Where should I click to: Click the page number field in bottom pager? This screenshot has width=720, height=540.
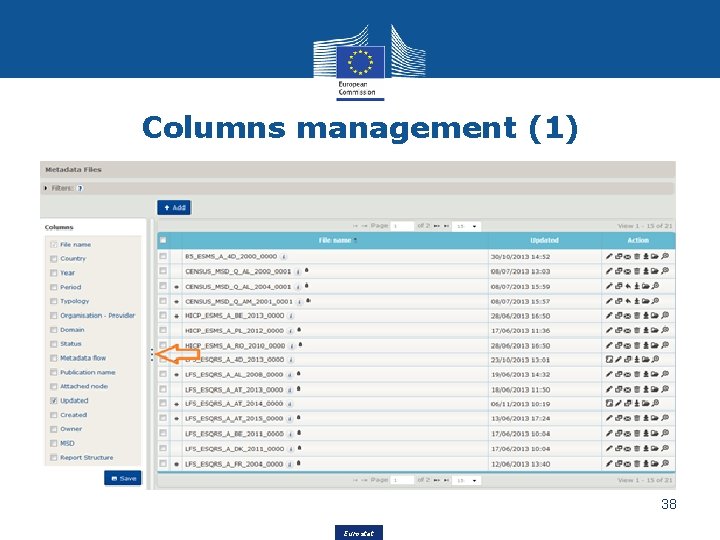(x=402, y=480)
